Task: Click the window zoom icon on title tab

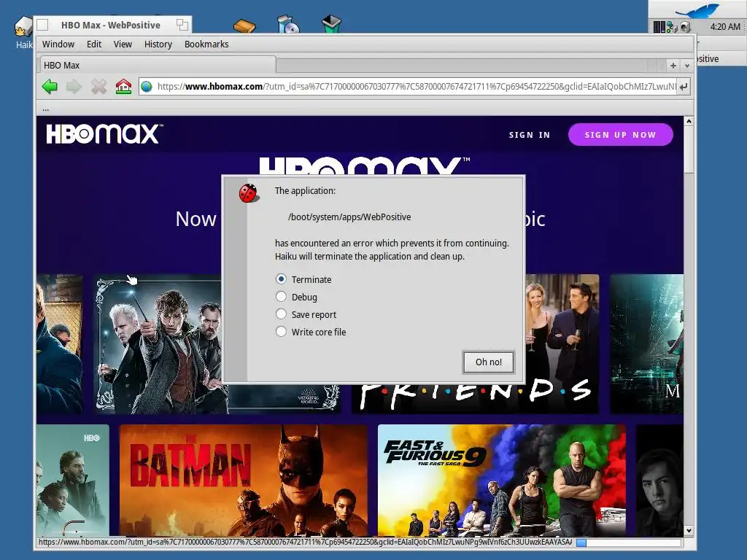Action: pos(182,25)
